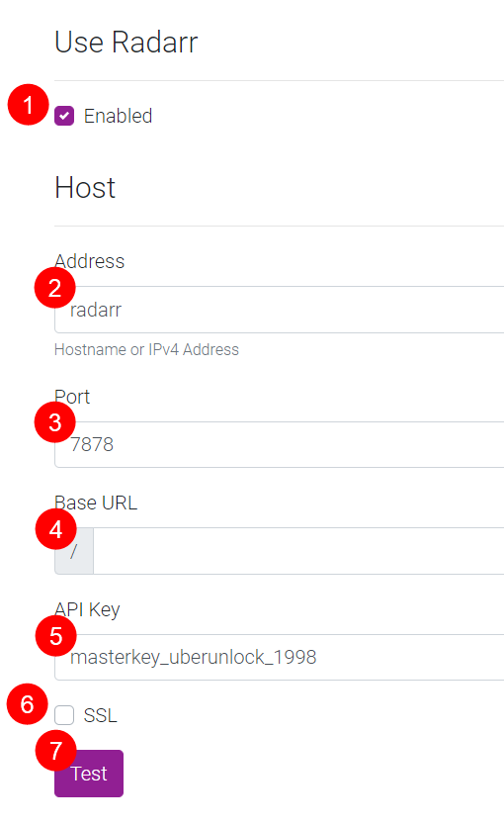Tick the SSL checkbox
Viewport: 504px width, 825px height.
(64, 715)
